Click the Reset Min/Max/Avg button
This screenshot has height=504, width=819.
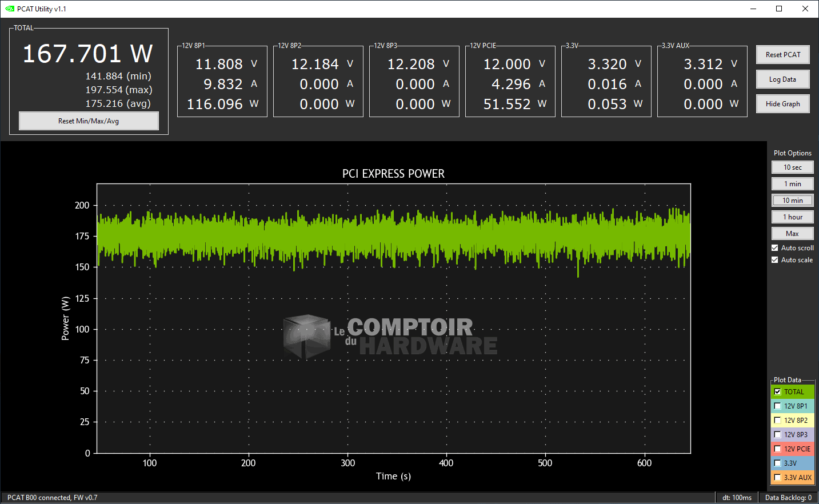click(89, 121)
